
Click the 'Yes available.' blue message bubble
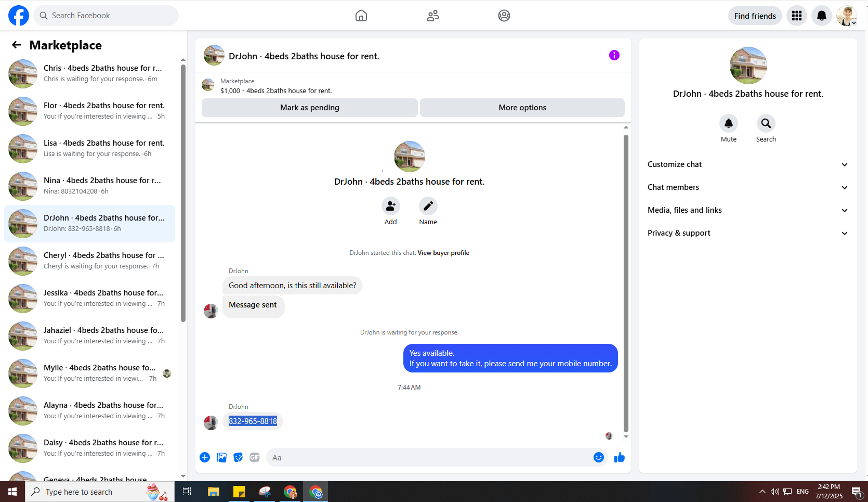click(510, 358)
